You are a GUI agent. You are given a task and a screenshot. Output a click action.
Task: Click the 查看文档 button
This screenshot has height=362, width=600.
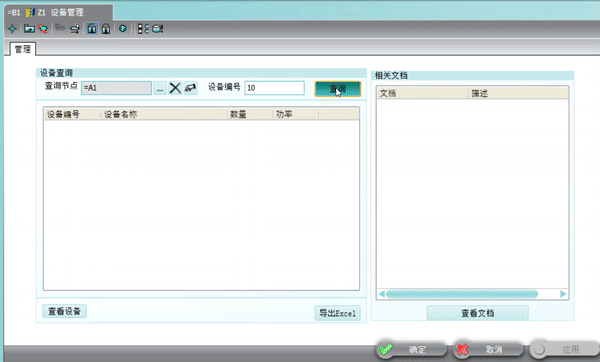[x=478, y=313]
